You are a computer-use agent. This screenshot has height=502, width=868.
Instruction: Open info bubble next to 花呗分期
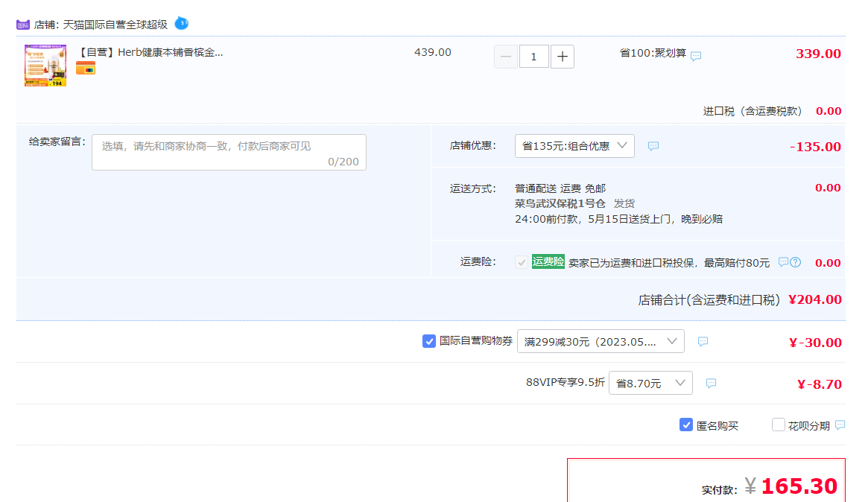tap(840, 425)
